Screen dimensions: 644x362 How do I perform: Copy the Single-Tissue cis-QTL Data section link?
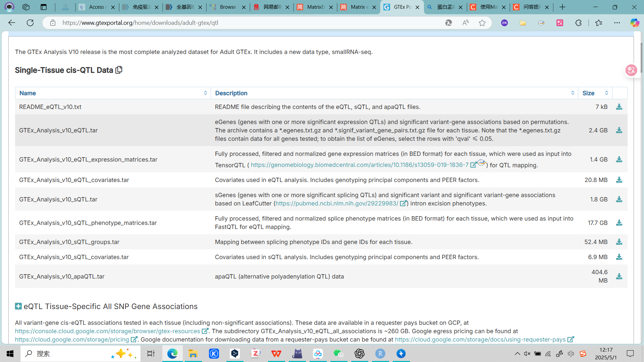pos(119,70)
